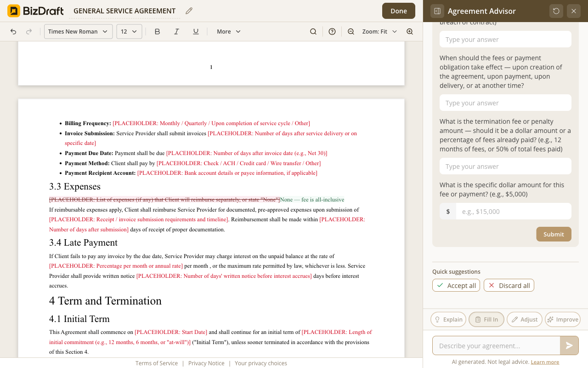Redo the last undone edit
Screen dimensions: 588x368
tap(29, 31)
